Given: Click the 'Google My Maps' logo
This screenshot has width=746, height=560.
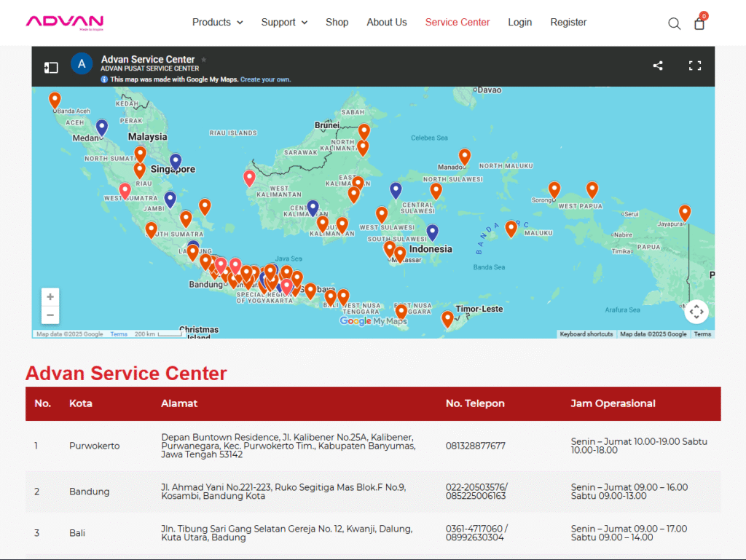Looking at the screenshot, I should coord(374,321).
